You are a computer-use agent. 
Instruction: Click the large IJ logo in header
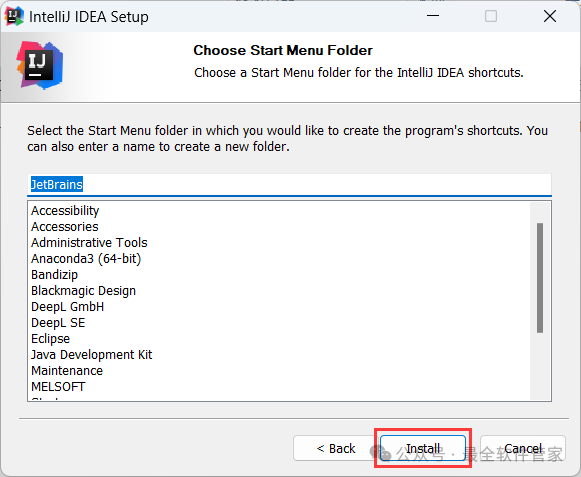coord(40,66)
